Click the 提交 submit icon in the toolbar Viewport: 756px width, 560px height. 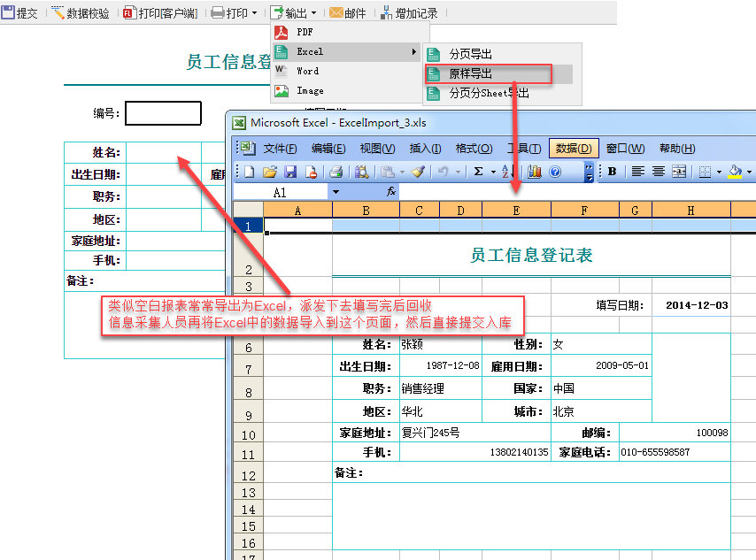(x=8, y=12)
